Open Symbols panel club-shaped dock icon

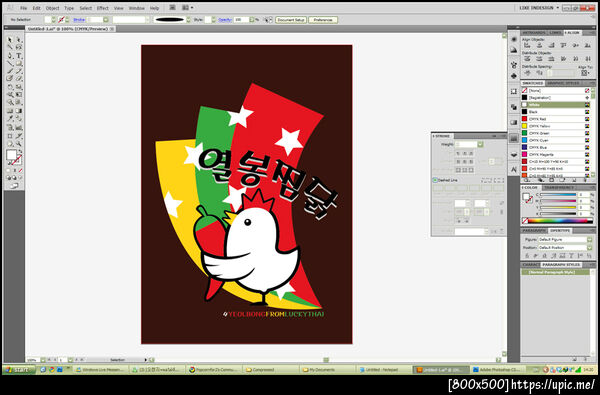(x=514, y=76)
